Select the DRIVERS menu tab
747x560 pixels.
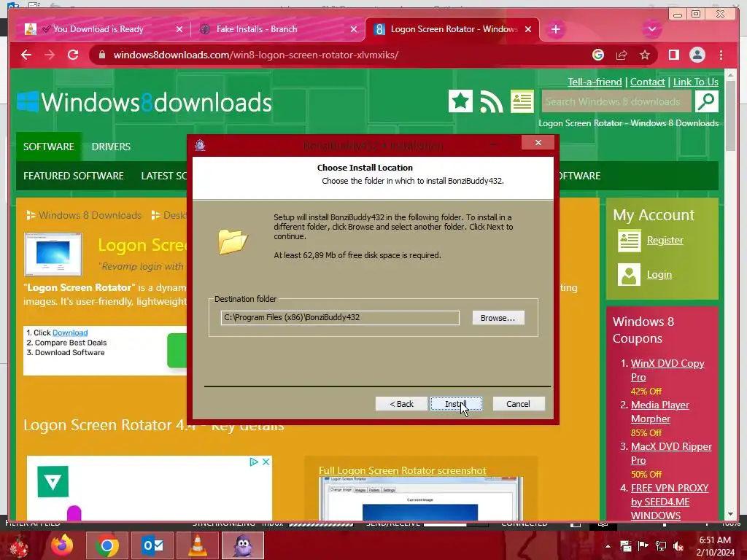(111, 147)
